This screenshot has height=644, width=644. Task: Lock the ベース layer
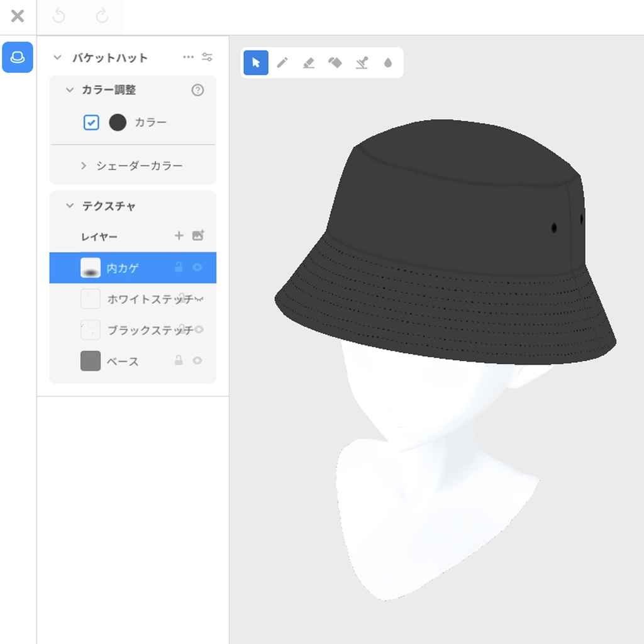(x=179, y=360)
